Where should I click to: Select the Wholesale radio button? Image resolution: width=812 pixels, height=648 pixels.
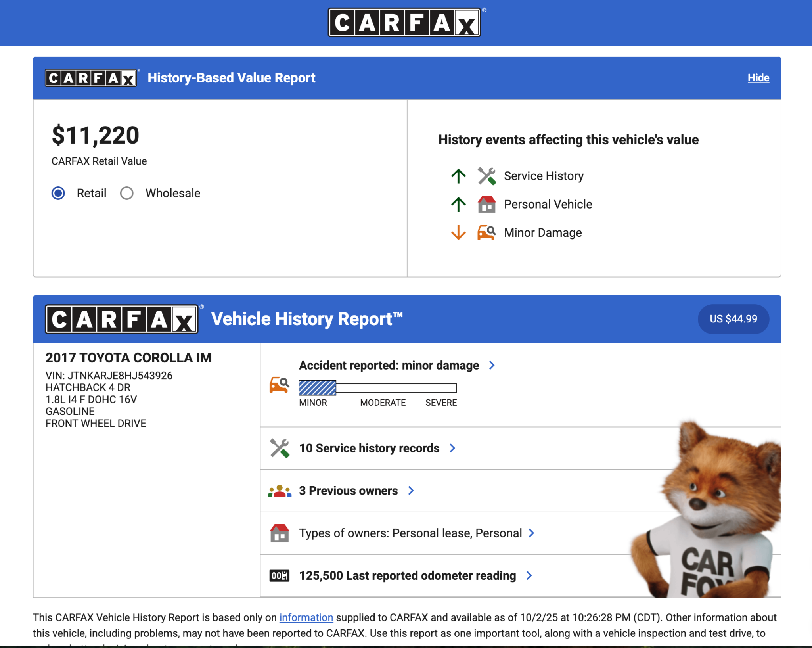pos(127,193)
